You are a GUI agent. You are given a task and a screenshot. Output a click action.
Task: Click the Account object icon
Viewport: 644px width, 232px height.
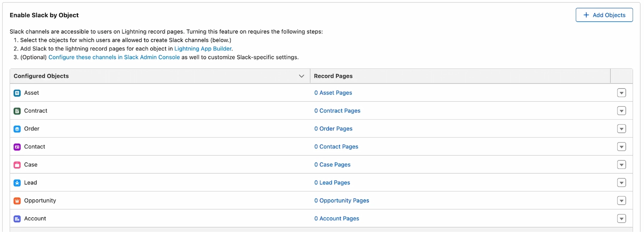point(17,219)
